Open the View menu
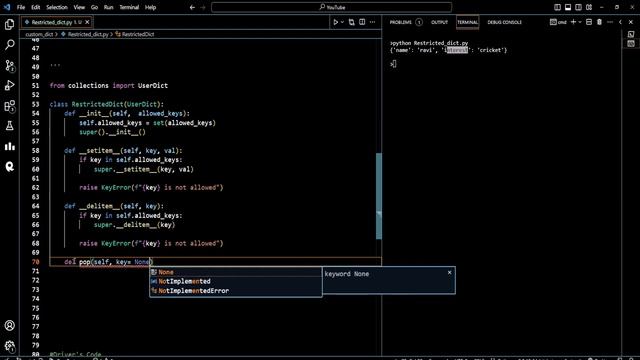 tap(79, 7)
